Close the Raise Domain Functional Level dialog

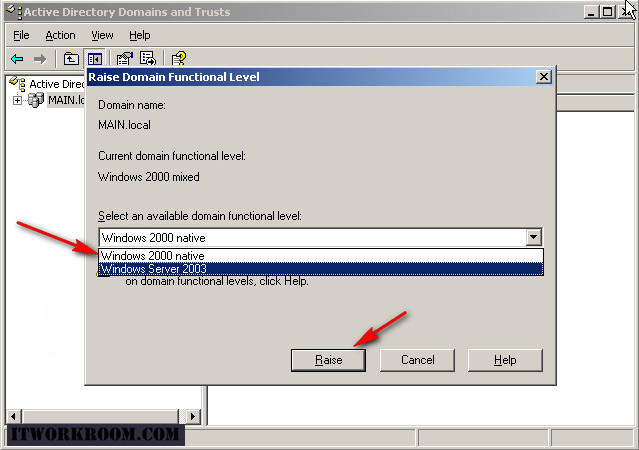(x=544, y=77)
